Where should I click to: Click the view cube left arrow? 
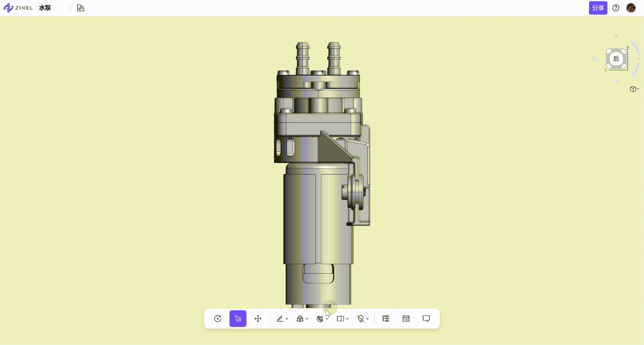(594, 59)
